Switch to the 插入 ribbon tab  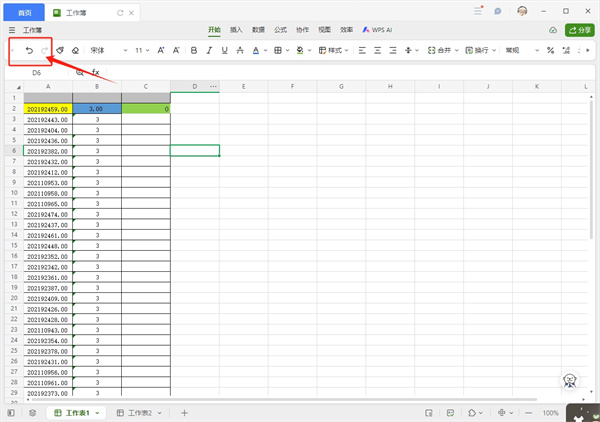236,30
